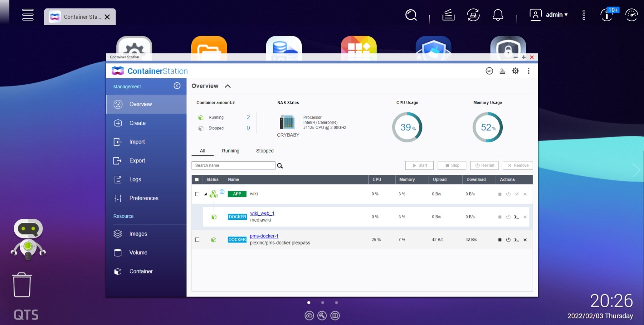Viewport: 644px width, 325px height.
Task: Open the info icon beside wiki app
Action: (222, 192)
